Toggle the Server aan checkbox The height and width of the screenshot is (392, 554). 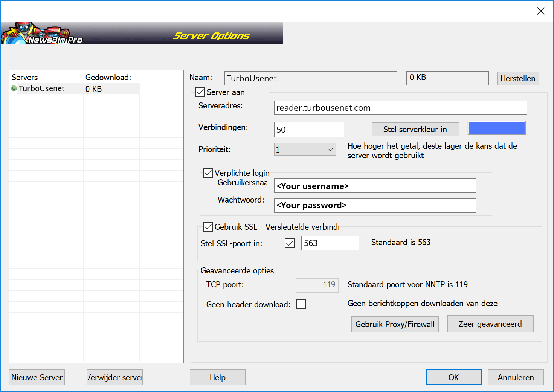200,92
